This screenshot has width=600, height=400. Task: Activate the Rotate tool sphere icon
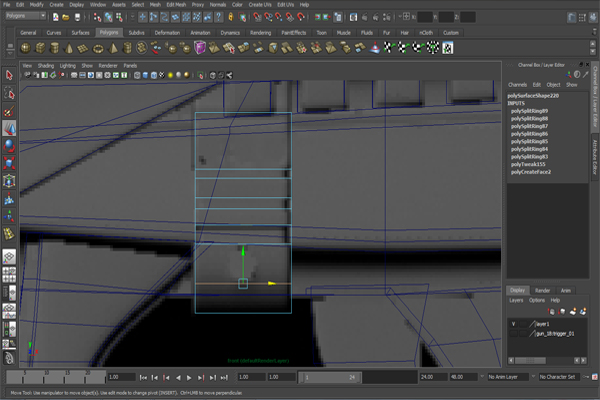coord(9,146)
